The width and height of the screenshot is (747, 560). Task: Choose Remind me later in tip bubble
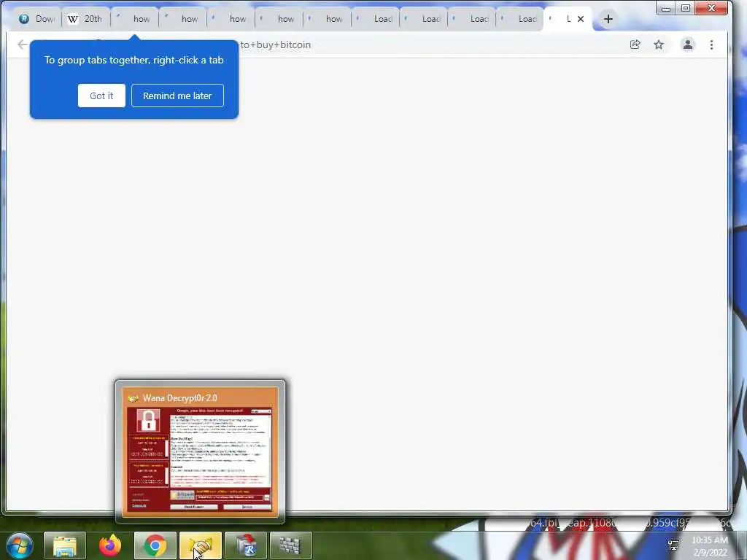pyautogui.click(x=177, y=96)
